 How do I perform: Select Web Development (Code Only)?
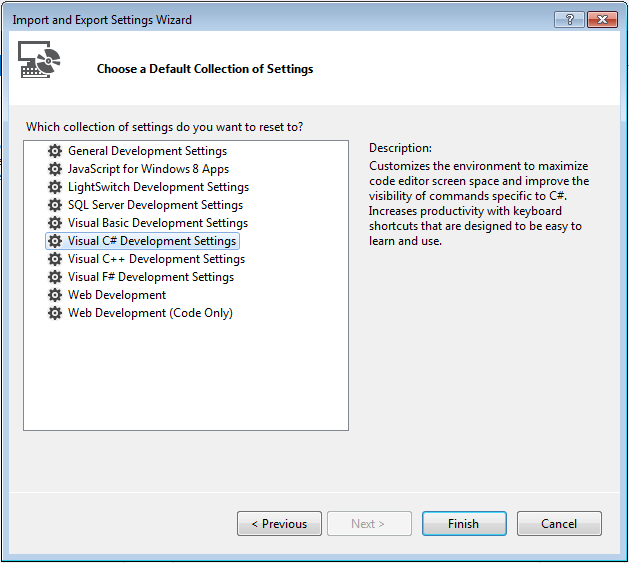tap(150, 313)
